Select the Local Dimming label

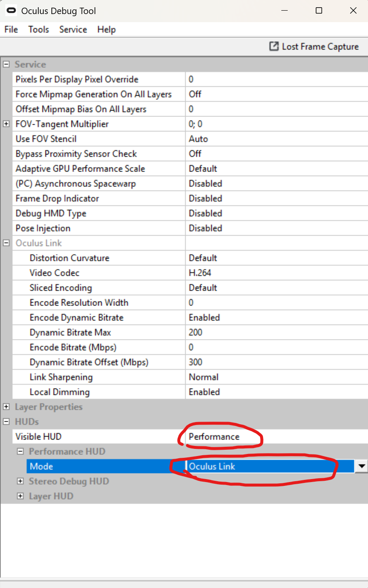(59, 392)
